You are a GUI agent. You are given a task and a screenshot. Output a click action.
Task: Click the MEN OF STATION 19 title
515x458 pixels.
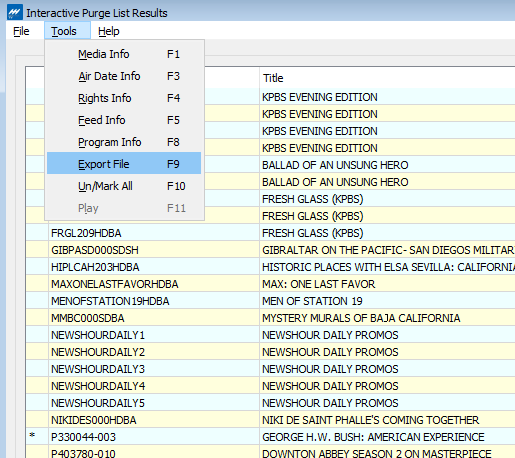pyautogui.click(x=312, y=301)
